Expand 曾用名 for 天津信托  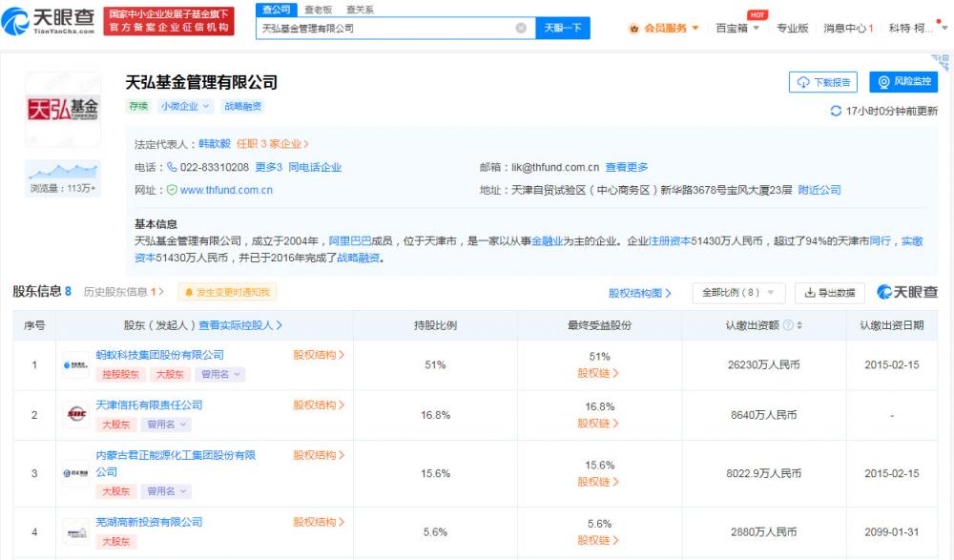(x=166, y=424)
